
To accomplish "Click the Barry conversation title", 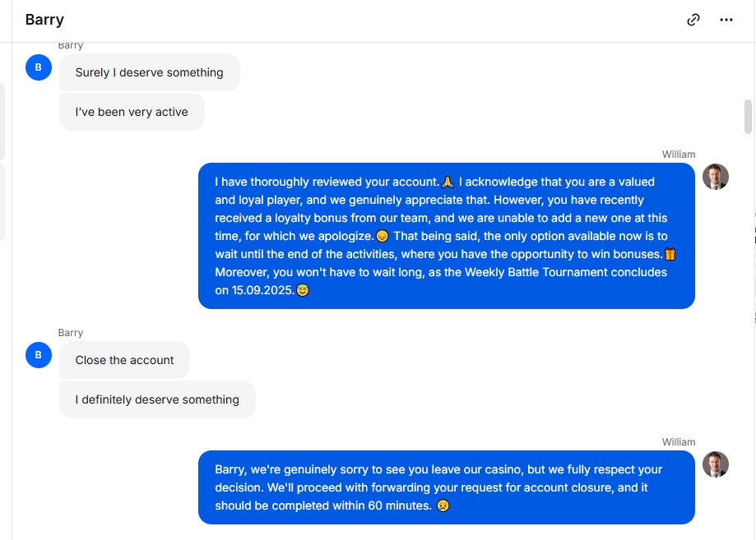I will pyautogui.click(x=44, y=20).
